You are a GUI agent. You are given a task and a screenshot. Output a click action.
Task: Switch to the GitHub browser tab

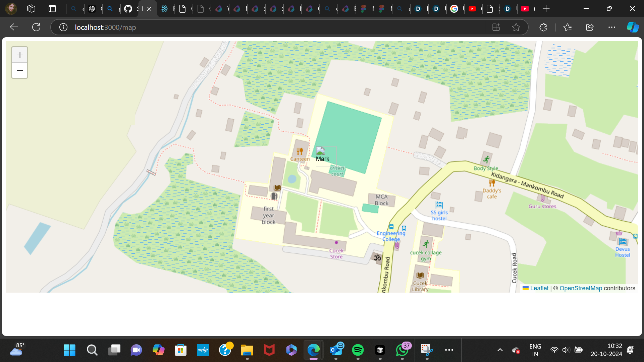tap(128, 9)
